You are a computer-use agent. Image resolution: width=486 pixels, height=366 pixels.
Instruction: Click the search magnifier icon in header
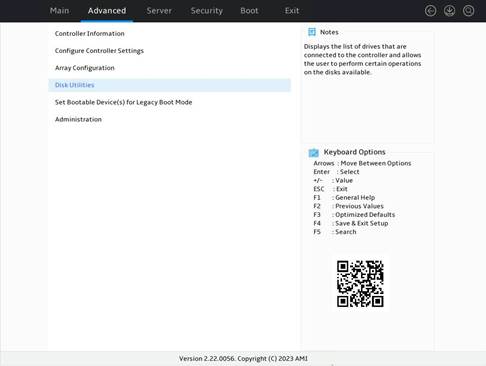[468, 11]
